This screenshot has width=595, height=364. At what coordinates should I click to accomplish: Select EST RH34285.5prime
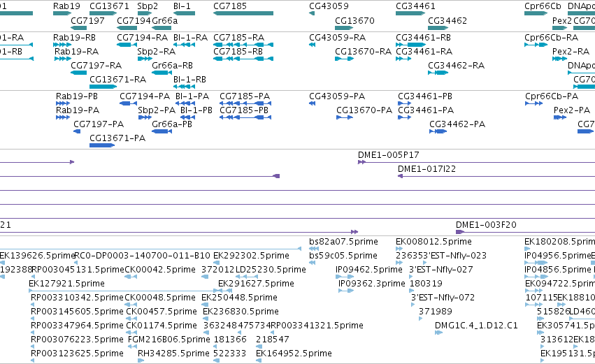tap(141, 361)
